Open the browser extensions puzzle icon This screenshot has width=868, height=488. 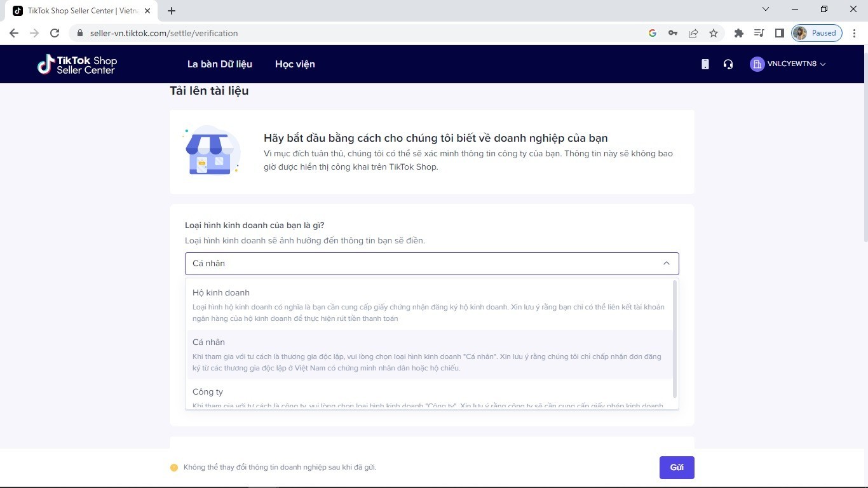click(738, 33)
